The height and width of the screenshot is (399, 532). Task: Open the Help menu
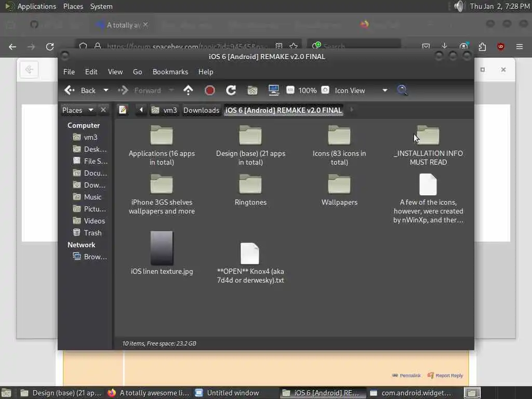[x=206, y=72]
